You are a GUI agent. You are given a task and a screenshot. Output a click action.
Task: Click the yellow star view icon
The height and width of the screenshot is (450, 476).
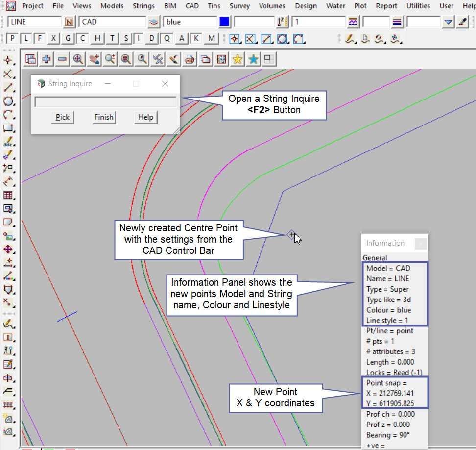237,59
